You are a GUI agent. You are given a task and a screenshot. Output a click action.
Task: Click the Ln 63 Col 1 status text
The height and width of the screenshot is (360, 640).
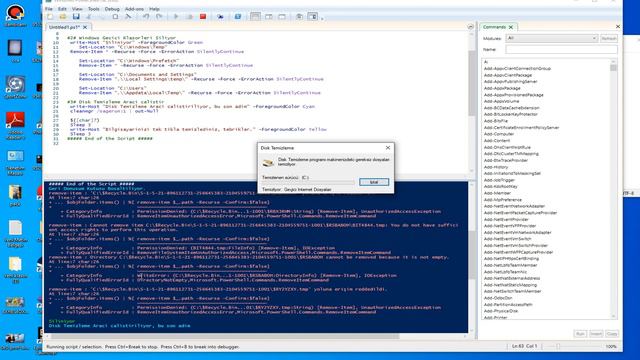524,346
